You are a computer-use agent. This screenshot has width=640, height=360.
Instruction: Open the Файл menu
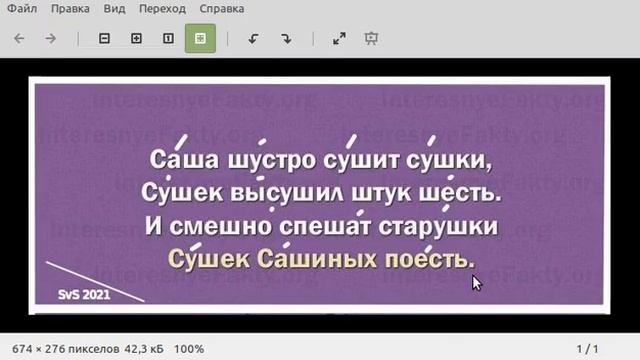[x=22, y=9]
